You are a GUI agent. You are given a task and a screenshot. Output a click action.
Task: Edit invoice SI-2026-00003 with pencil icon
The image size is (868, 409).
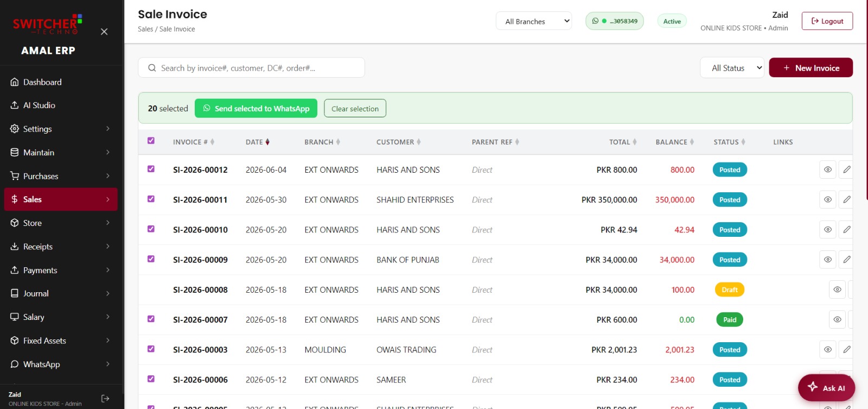pyautogui.click(x=846, y=350)
